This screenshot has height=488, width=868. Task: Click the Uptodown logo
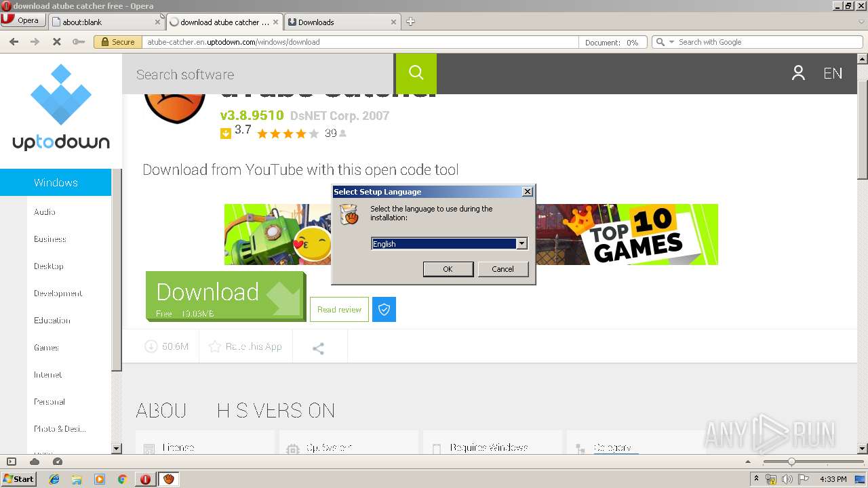61,108
